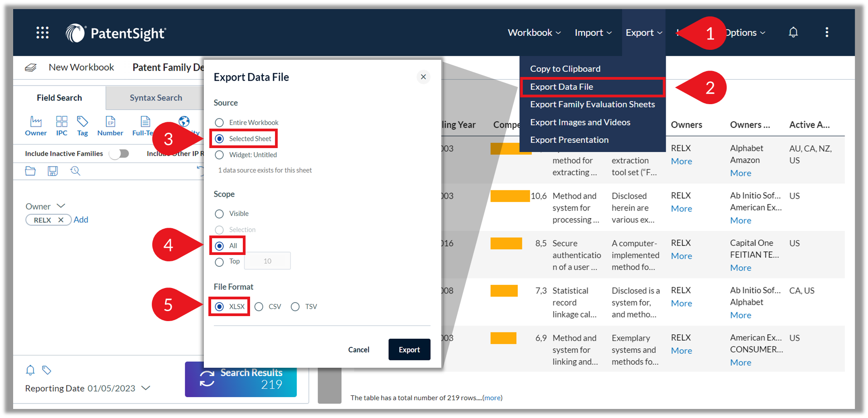The image size is (868, 418).
Task: Click the RELX owner chip
Action: coord(48,220)
